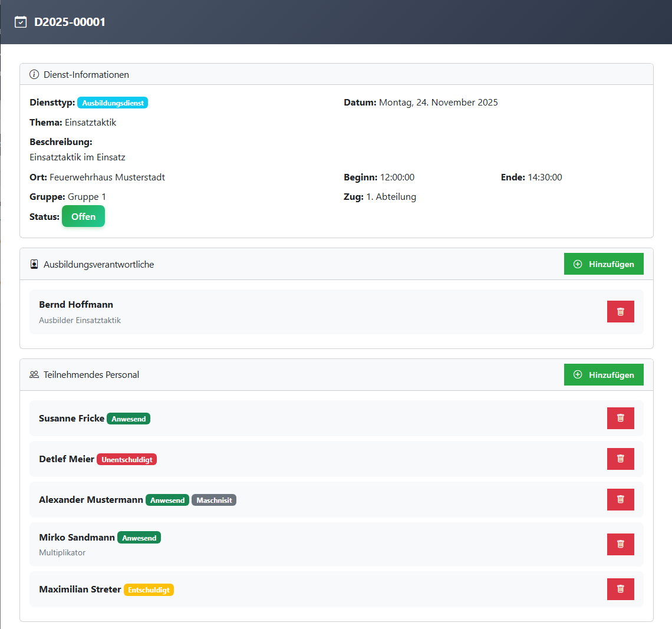Add a new Ausbildungsverantwortliche via Hinzufügen
This screenshot has width=672, height=629.
(x=603, y=264)
